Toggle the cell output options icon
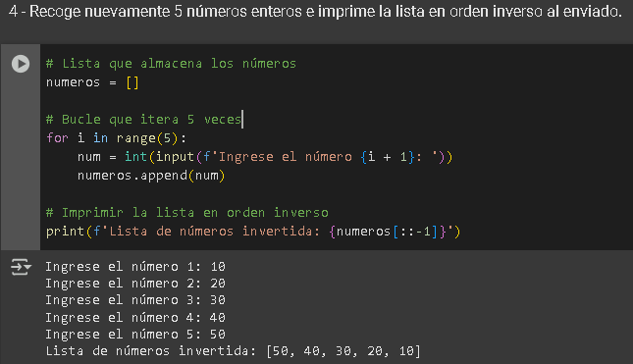 [21, 267]
